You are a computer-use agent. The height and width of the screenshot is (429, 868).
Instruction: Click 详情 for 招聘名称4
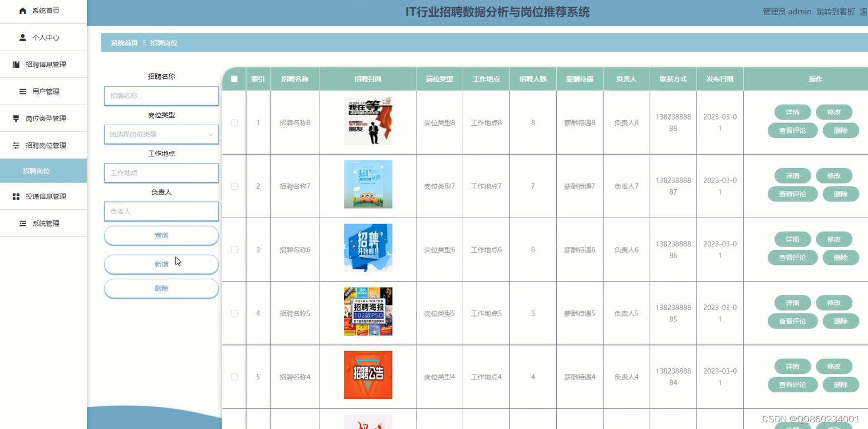point(792,366)
